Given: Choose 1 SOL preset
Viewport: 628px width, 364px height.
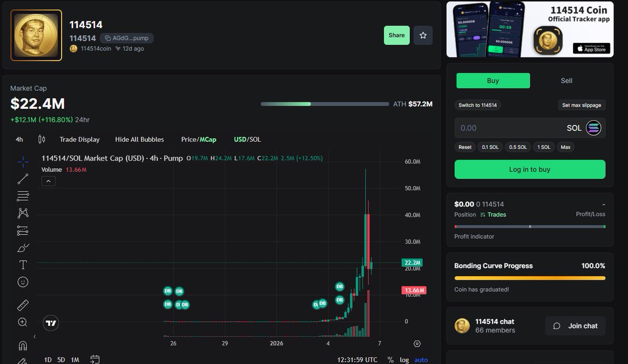Looking at the screenshot, I should point(544,147).
